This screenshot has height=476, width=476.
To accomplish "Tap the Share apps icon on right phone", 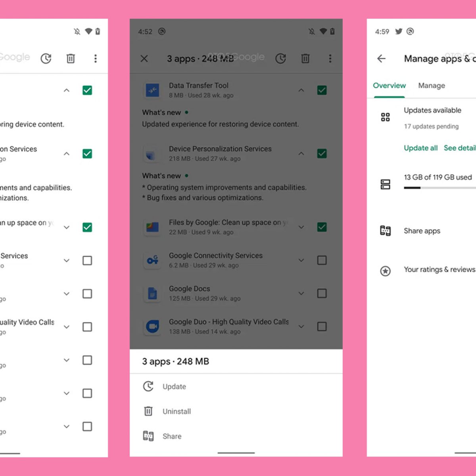I will pyautogui.click(x=385, y=230).
